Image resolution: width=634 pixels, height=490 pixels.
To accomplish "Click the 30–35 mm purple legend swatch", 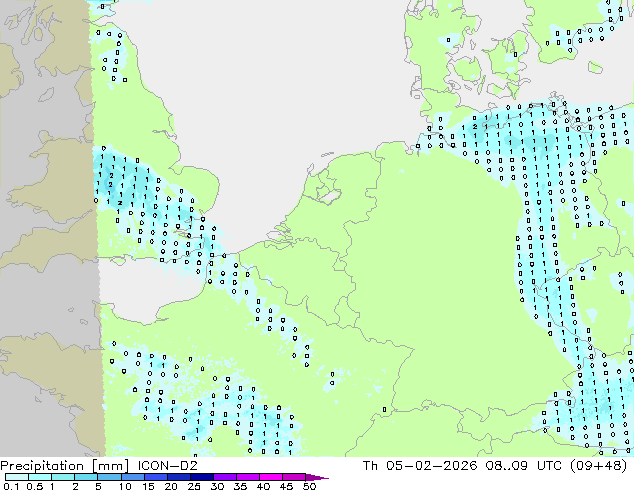I will 224,477.
